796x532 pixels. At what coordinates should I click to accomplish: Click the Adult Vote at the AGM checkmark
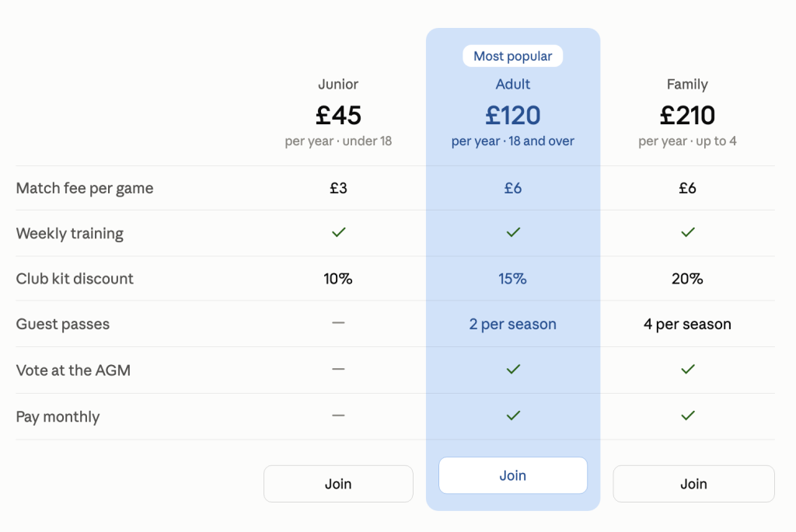click(x=513, y=369)
